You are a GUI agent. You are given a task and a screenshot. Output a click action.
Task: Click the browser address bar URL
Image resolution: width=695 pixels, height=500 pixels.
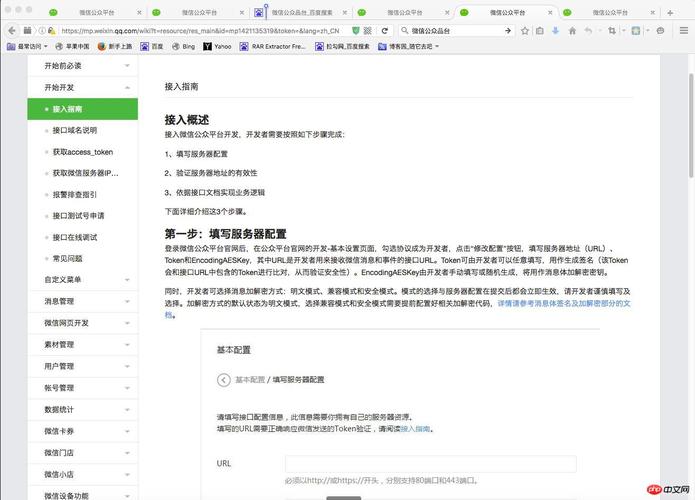pyautogui.click(x=200, y=31)
